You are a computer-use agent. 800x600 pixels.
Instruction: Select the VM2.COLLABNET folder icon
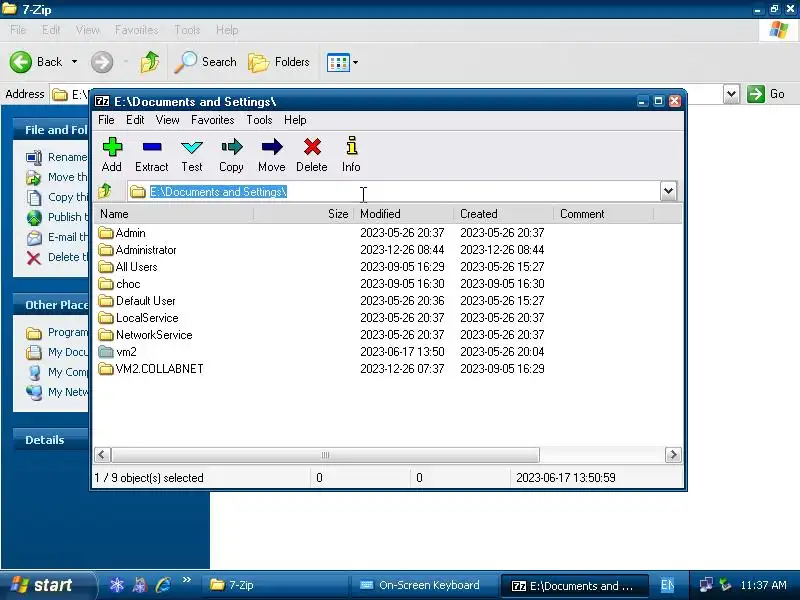pos(106,368)
